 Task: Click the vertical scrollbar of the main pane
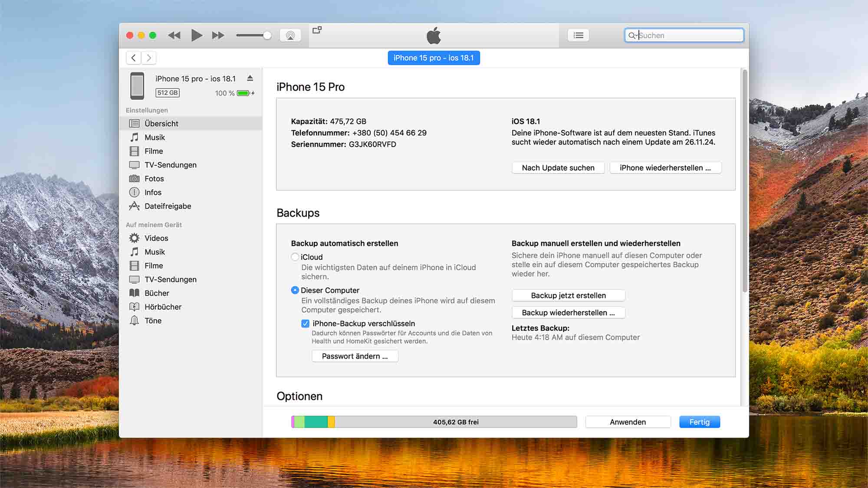click(745, 180)
